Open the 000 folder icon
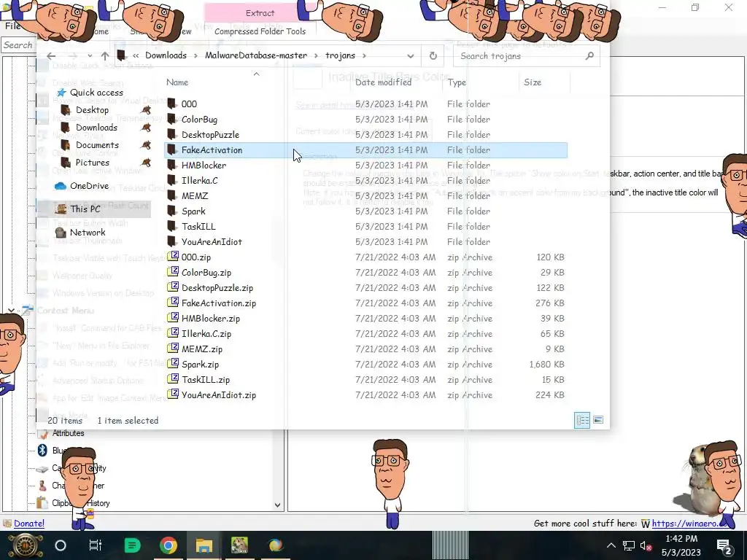The height and width of the screenshot is (560, 747). [172, 104]
